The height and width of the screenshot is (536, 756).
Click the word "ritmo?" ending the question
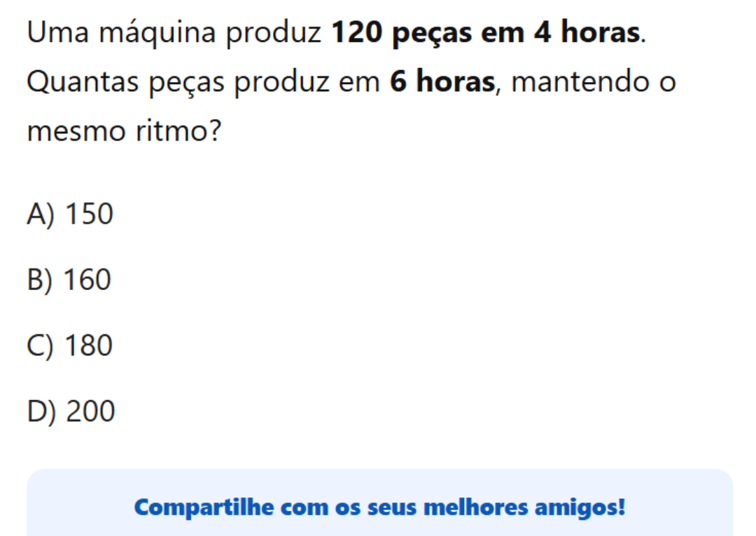pyautogui.click(x=178, y=131)
